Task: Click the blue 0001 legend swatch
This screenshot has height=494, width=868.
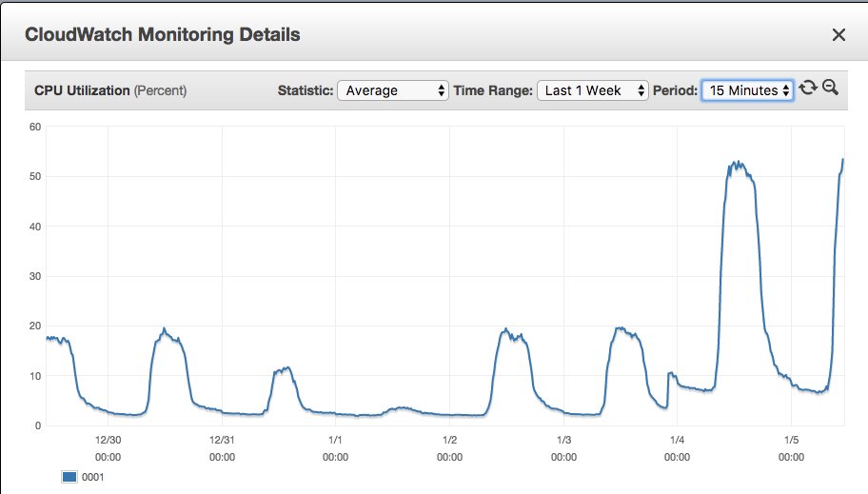Action: point(69,477)
